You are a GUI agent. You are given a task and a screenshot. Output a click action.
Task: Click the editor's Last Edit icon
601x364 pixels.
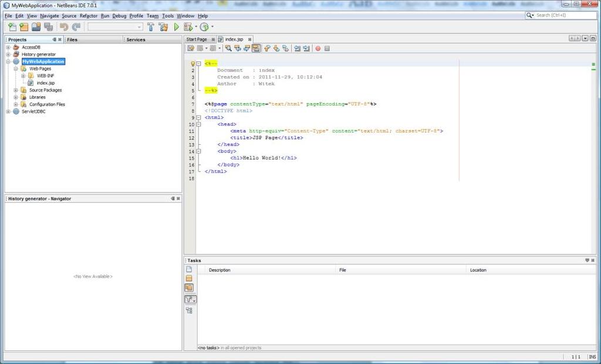tap(191, 48)
